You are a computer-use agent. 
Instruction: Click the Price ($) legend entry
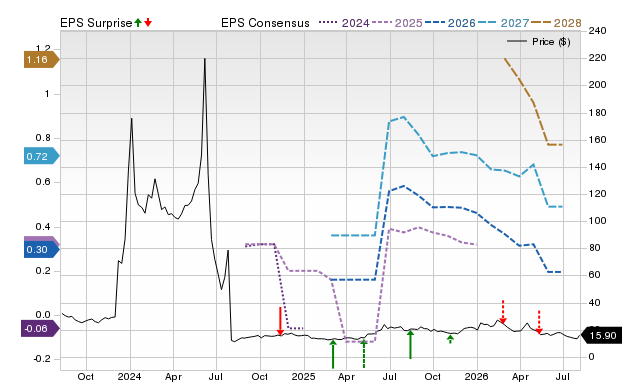pos(539,42)
